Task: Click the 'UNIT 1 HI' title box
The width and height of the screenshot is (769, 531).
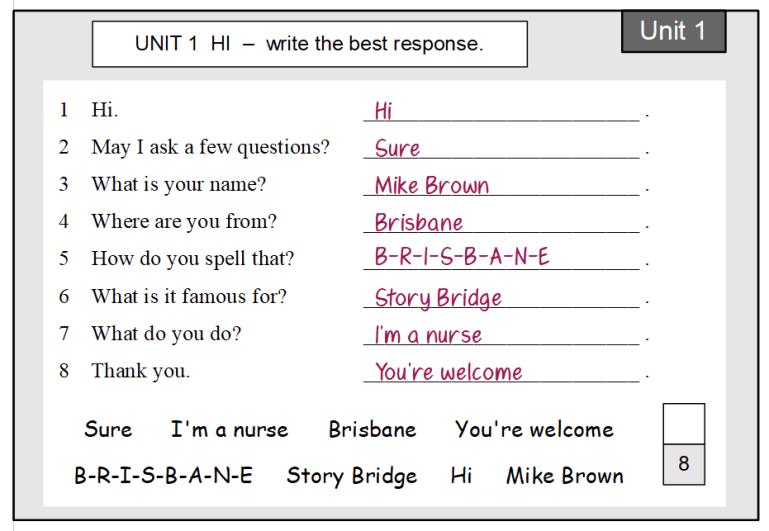Action: 309,44
